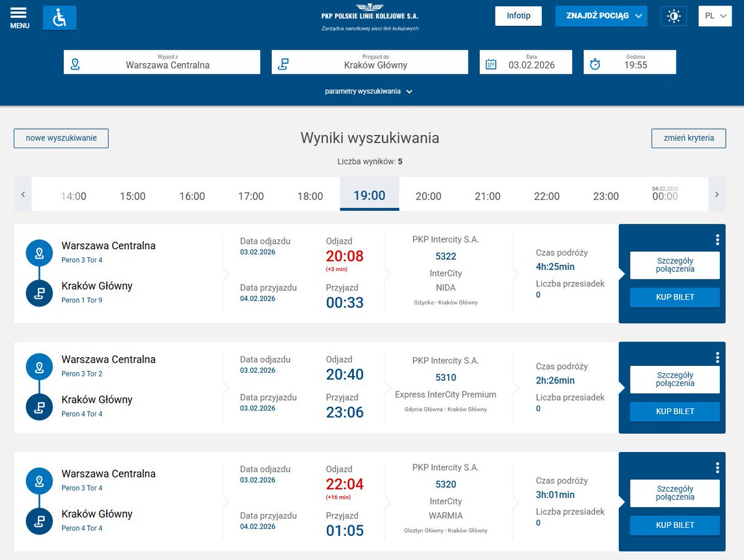Select the 20:00 hour tab

(x=428, y=196)
